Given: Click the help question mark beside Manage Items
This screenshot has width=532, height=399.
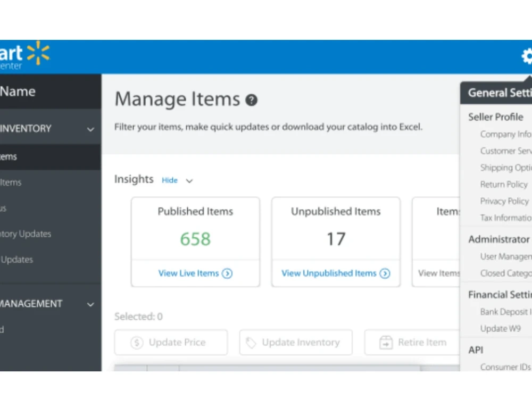Looking at the screenshot, I should pos(251,100).
